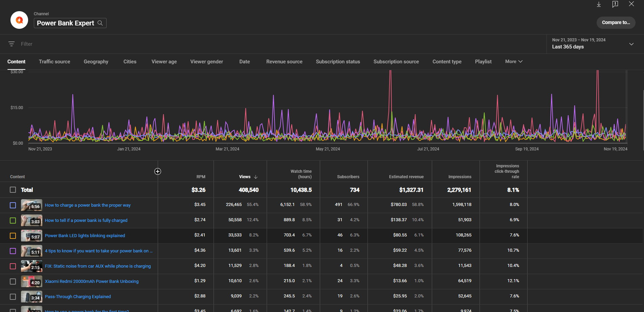Sort by the Views column header
Image resolution: width=644 pixels, height=312 pixels.
(x=245, y=177)
